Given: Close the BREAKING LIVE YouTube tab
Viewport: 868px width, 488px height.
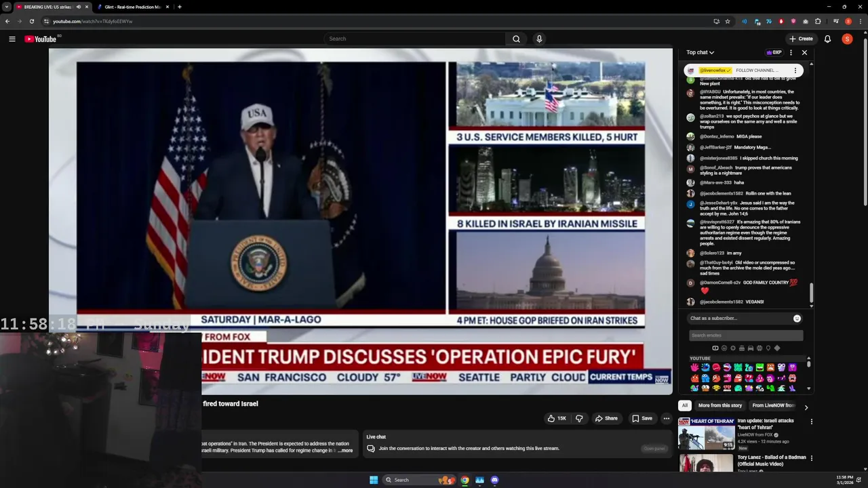Looking at the screenshot, I should tap(86, 7).
